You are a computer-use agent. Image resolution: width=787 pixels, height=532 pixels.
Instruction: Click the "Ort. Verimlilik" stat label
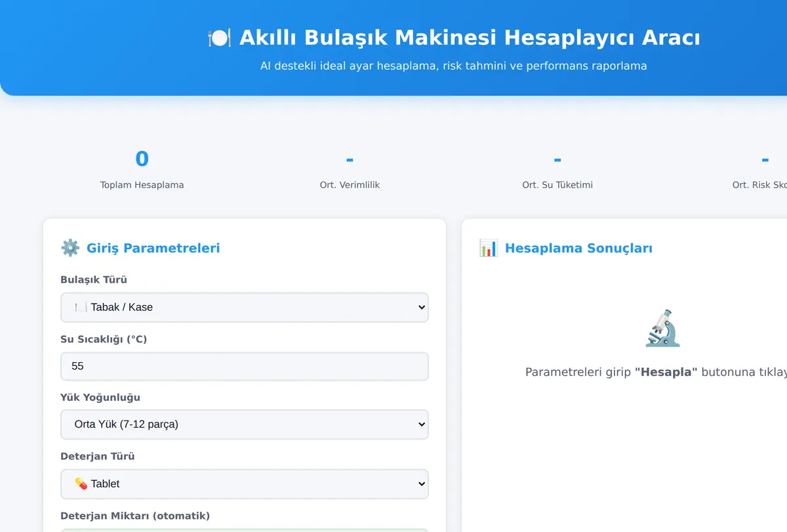click(350, 185)
